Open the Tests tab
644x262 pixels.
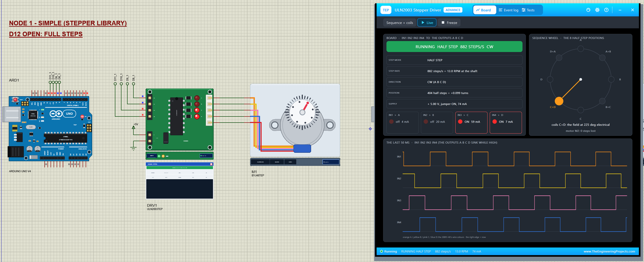tap(528, 10)
